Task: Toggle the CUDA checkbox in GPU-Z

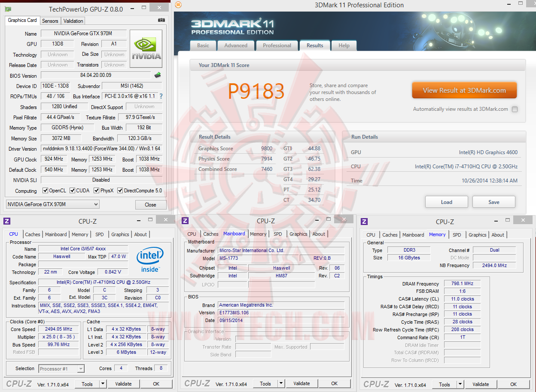Action: click(x=73, y=191)
